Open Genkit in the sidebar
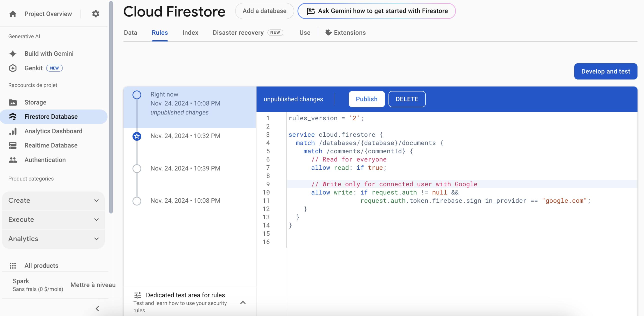This screenshot has height=316, width=644. 33,68
